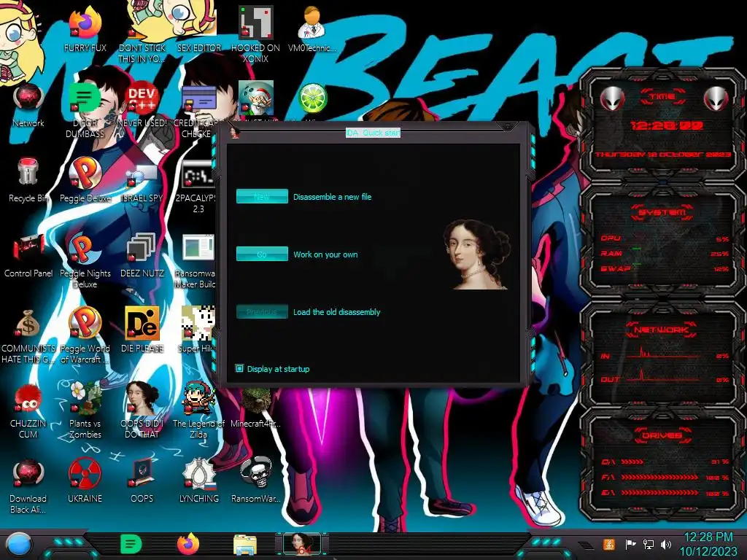Click the left alien head widget icon

pyautogui.click(x=612, y=99)
